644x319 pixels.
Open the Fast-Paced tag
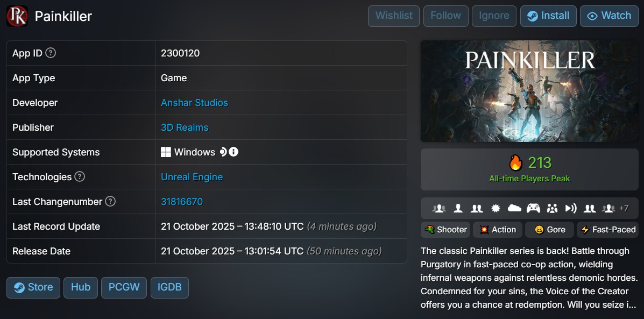(x=607, y=230)
